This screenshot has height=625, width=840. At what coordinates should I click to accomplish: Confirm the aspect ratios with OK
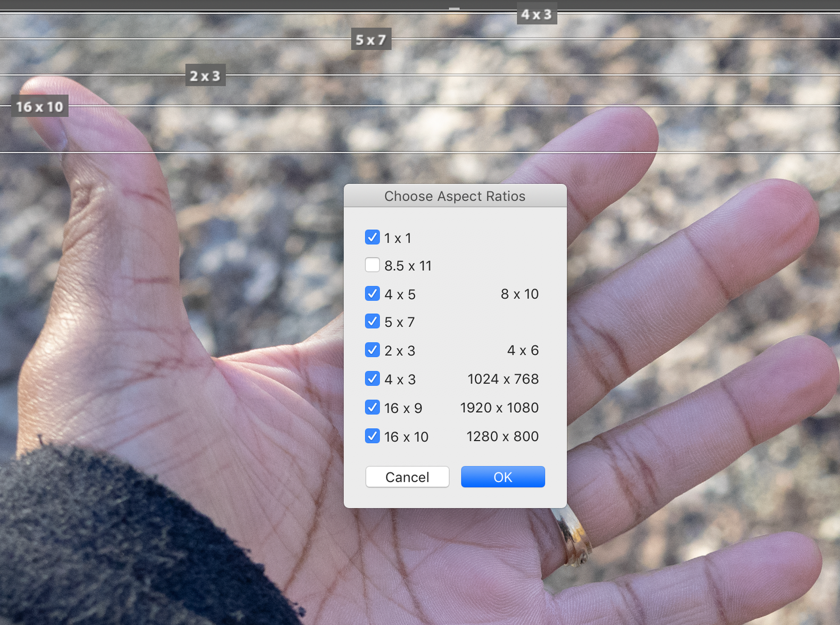pos(503,477)
